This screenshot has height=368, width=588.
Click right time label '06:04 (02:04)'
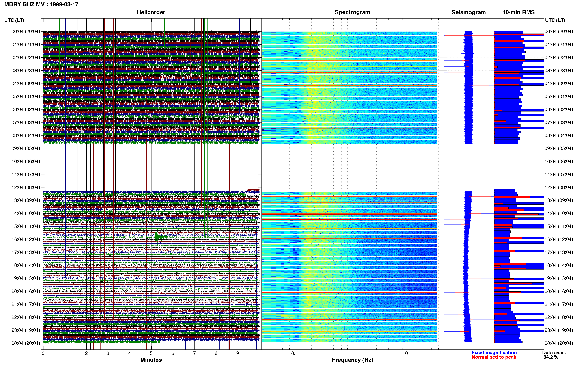tap(559, 109)
